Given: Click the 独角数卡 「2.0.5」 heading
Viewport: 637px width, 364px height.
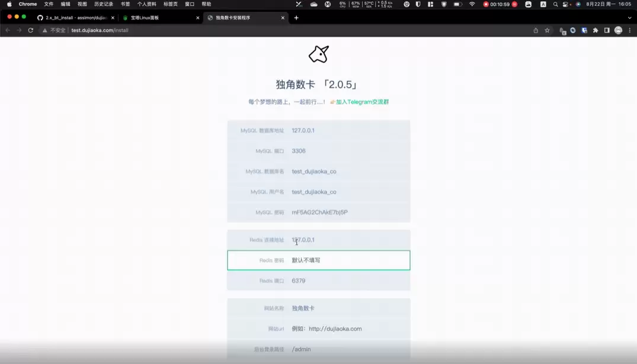Looking at the screenshot, I should pyautogui.click(x=317, y=85).
